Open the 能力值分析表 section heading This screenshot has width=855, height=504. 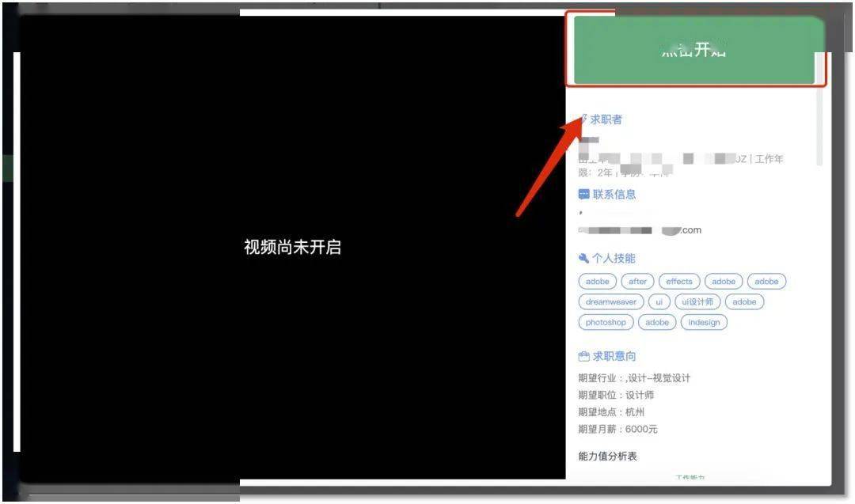608,457
